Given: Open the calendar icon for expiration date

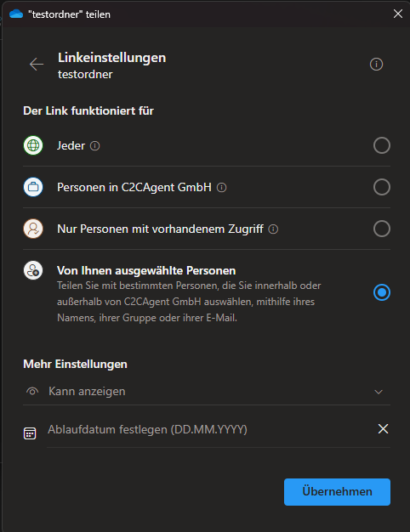Looking at the screenshot, I should (30, 433).
